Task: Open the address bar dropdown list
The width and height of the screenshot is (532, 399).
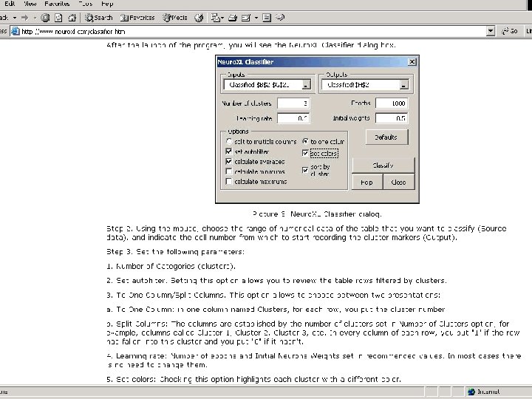Action: click(491, 31)
